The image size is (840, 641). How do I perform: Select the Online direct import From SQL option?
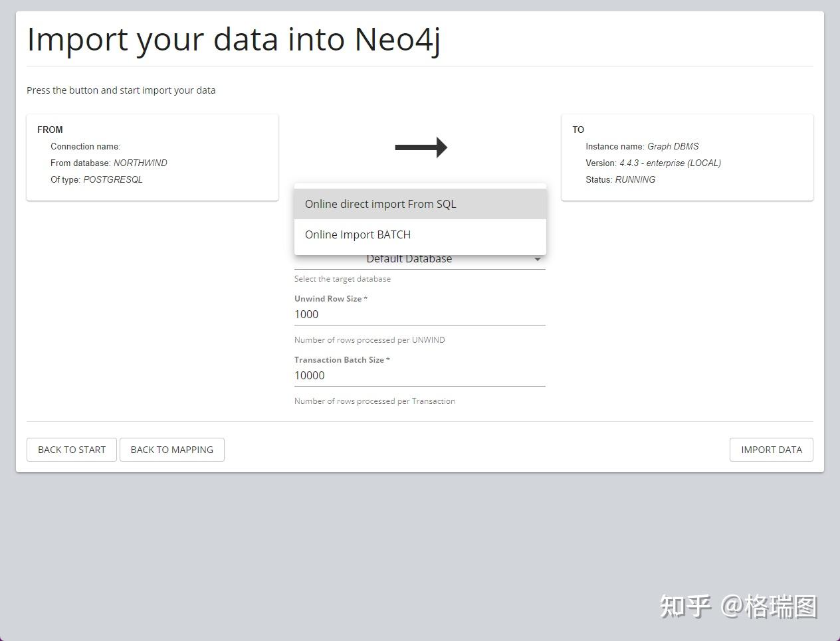click(x=380, y=204)
